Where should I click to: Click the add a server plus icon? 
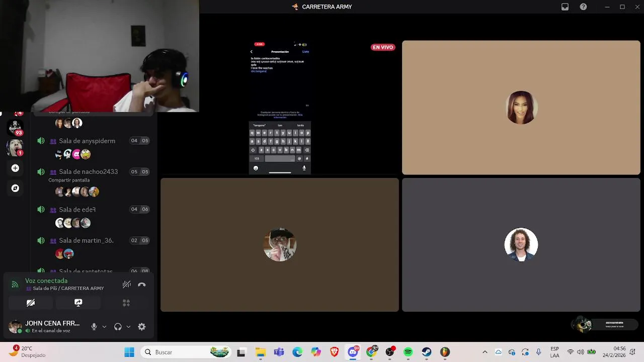15,168
